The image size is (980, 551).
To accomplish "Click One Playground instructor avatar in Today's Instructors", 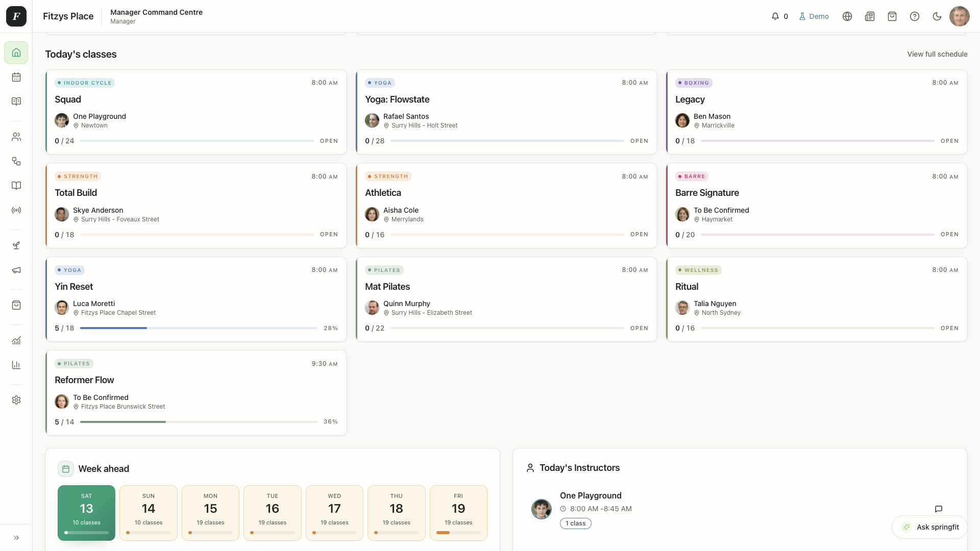I will click(x=541, y=509).
